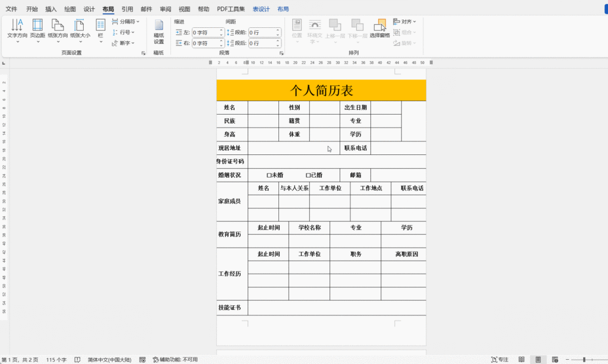Click the Selection Pane (选择窗格) icon
This screenshot has height=364, width=608.
379,29
